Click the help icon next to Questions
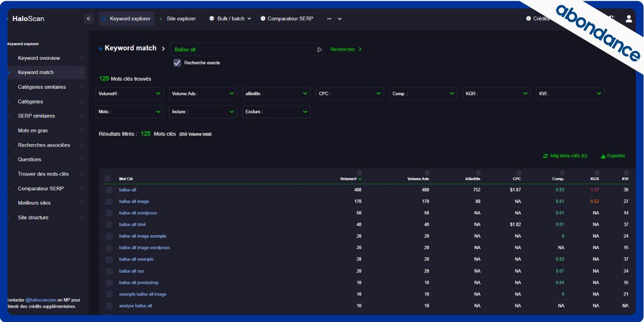Screen dimensions: 644x322 (81, 159)
